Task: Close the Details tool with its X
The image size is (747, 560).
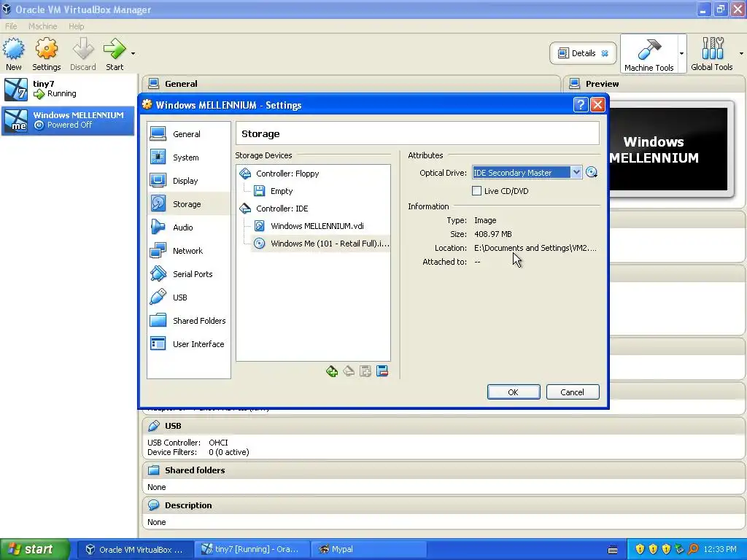Action: 605,53
